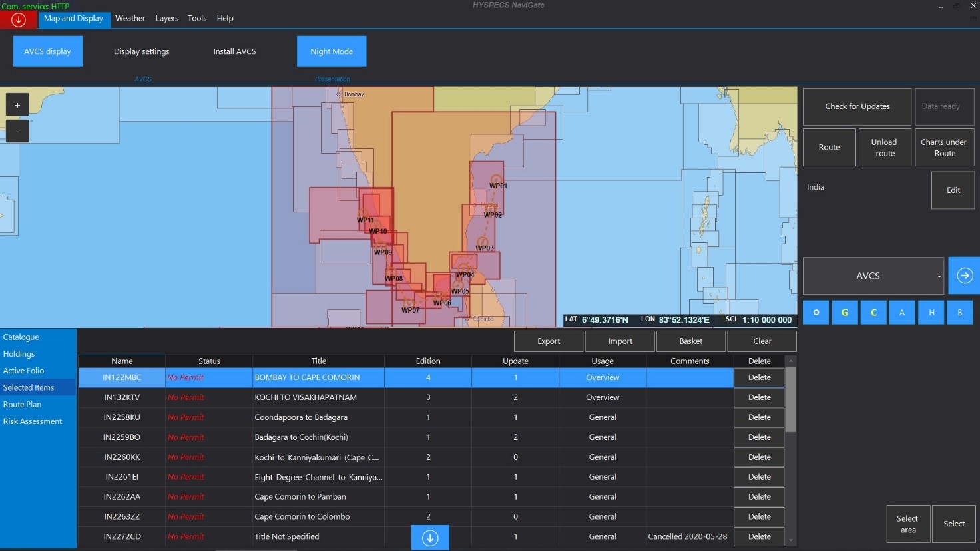This screenshot has width=980, height=551.
Task: Toggle the G usage band filter
Action: point(844,313)
